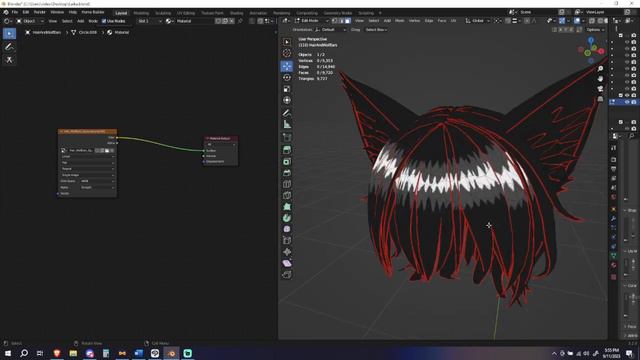Open the Color Space sRGB dropdown
640x360 pixels.
pyautogui.click(x=97, y=181)
